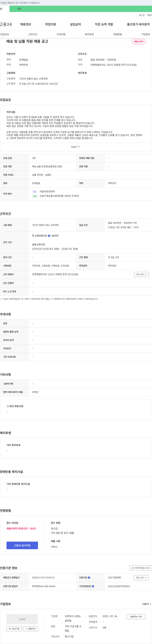Click the arrow beside 기업정보 더보기
Screen dimensions: 152x644
[x=151, y=604]
